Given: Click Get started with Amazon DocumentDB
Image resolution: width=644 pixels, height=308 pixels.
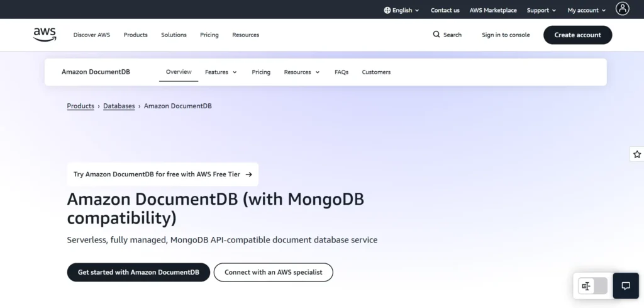Looking at the screenshot, I should (x=138, y=272).
